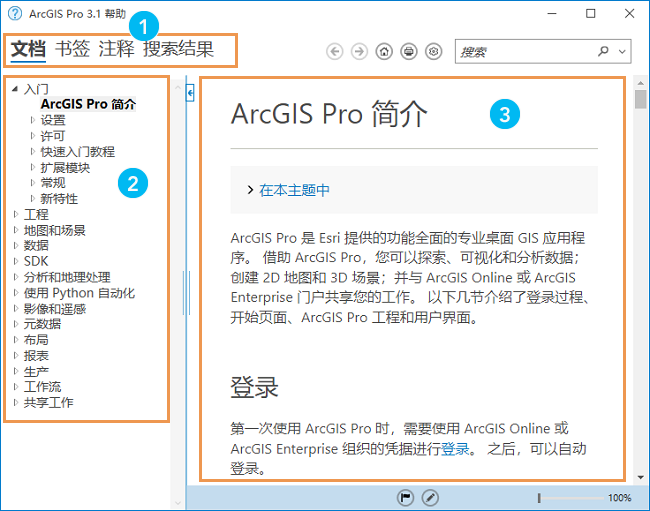
Task: Switch to the 书签 tab
Action: pyautogui.click(x=72, y=49)
